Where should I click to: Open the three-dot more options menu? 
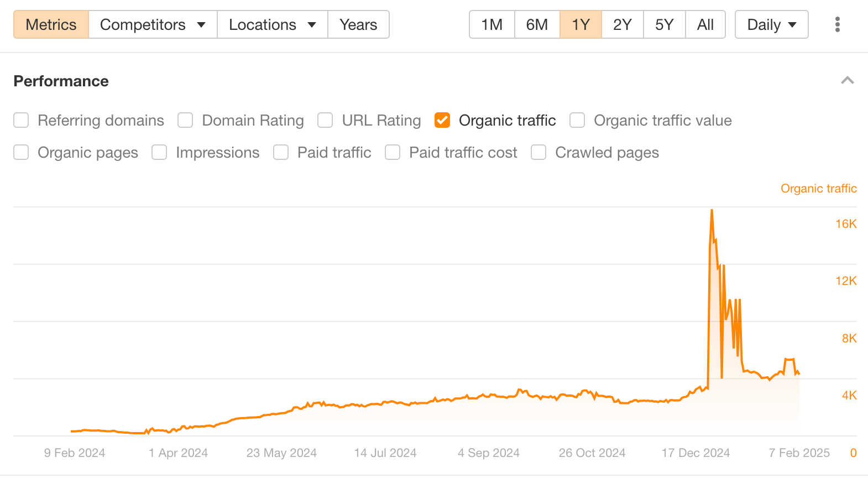tap(838, 24)
